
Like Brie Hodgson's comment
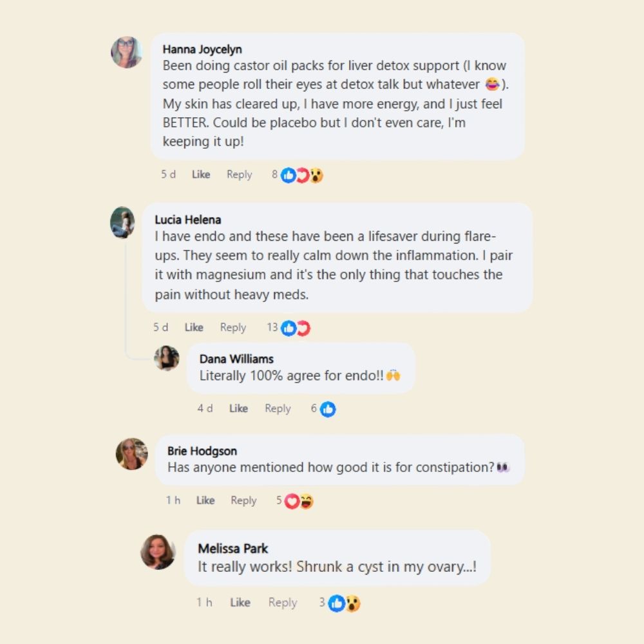click(205, 500)
